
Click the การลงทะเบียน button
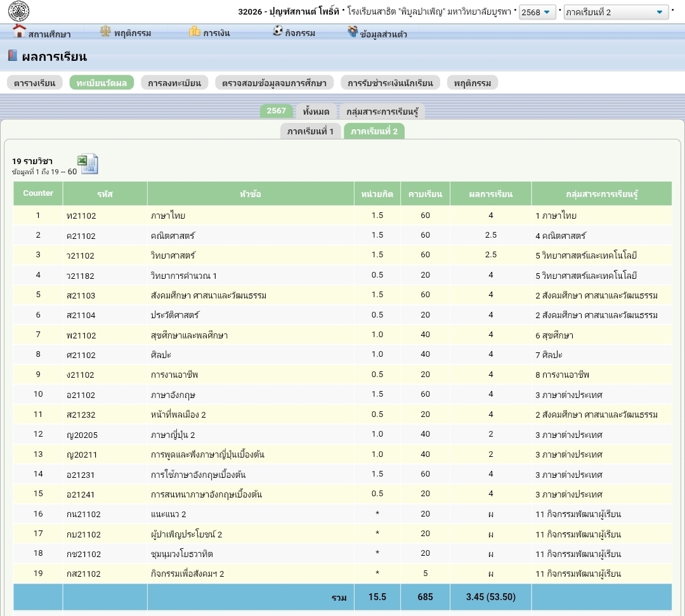(x=174, y=83)
